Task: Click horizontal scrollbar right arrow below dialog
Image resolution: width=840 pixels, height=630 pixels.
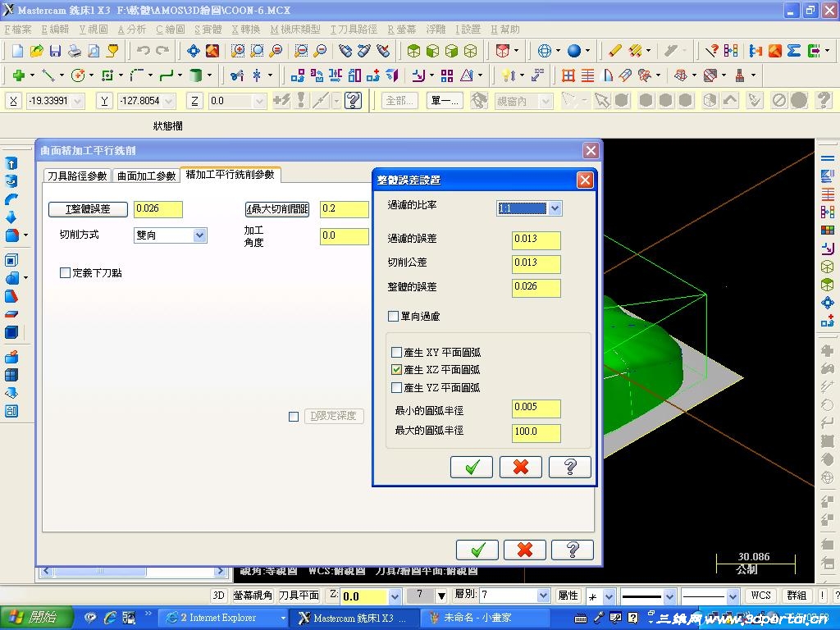Action: [x=220, y=571]
